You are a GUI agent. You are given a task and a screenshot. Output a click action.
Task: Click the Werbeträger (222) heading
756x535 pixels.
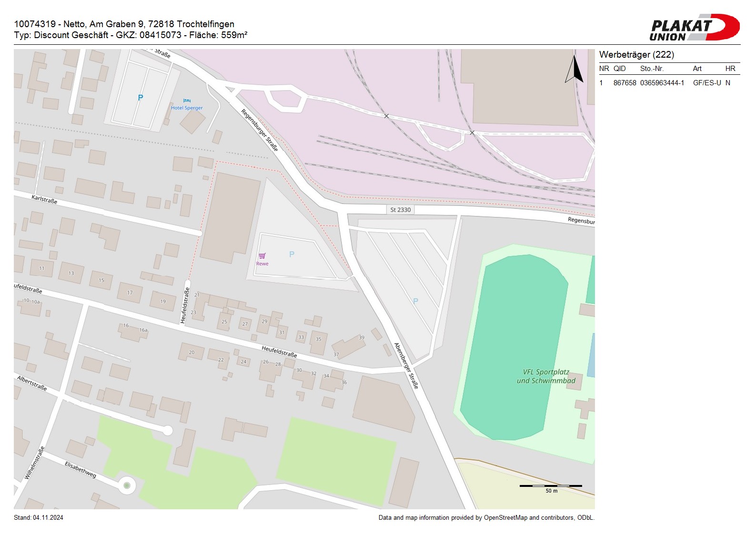(x=636, y=55)
